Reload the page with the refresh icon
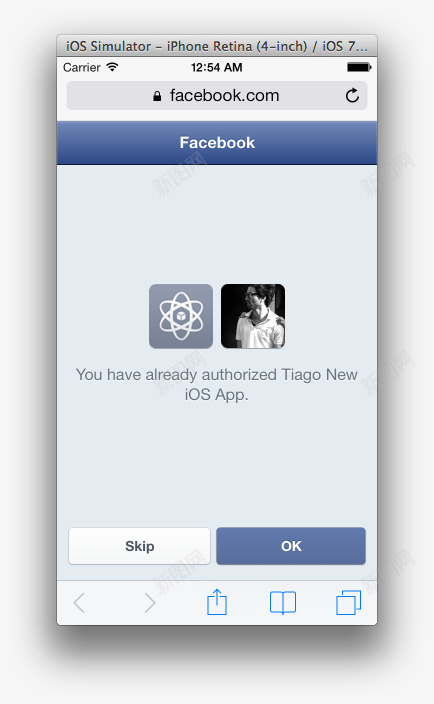Viewport: 434px width, 704px height. (x=352, y=95)
